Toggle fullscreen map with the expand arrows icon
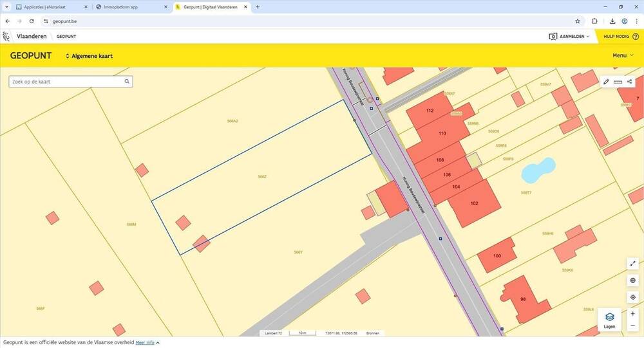 [632, 264]
